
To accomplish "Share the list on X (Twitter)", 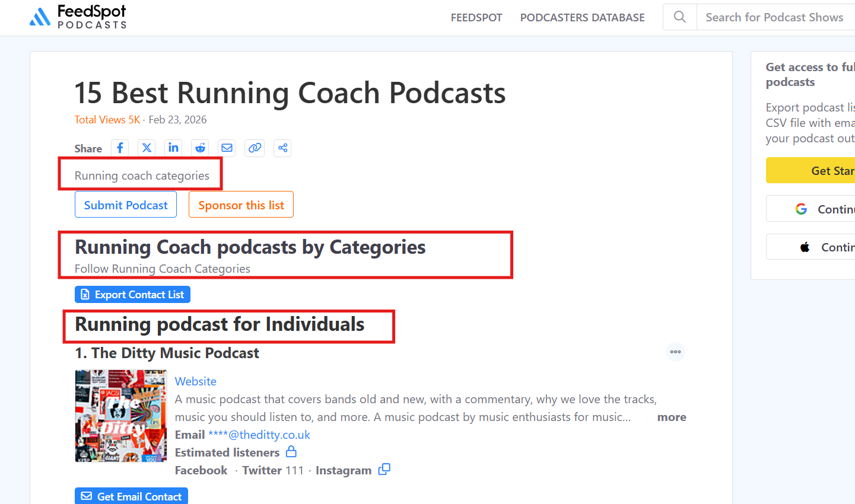I will (x=147, y=148).
